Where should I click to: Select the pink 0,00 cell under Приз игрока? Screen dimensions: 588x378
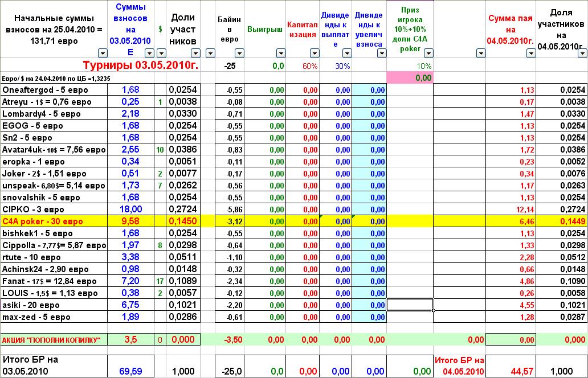(409, 77)
